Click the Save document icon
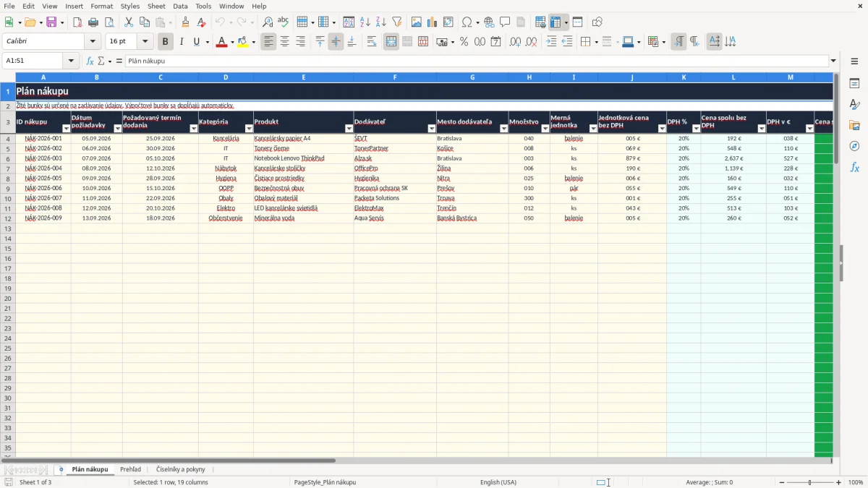 tap(51, 22)
